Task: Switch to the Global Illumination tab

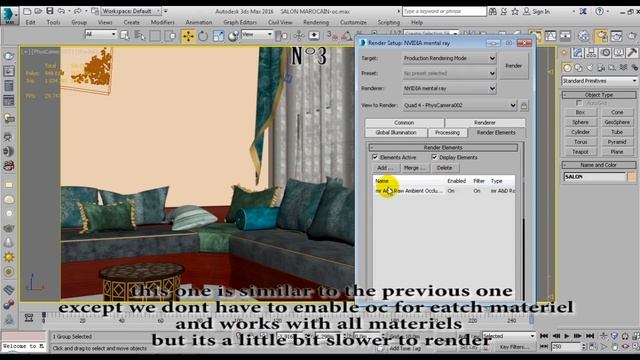Action: (396, 133)
